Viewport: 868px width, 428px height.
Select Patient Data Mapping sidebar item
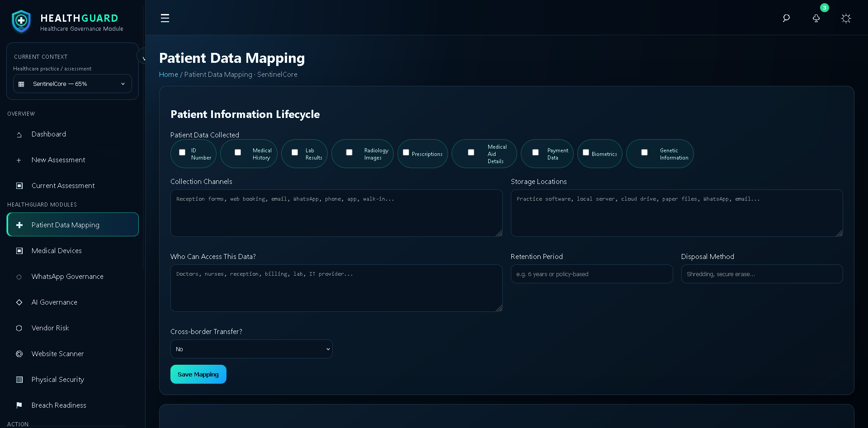[x=72, y=225]
